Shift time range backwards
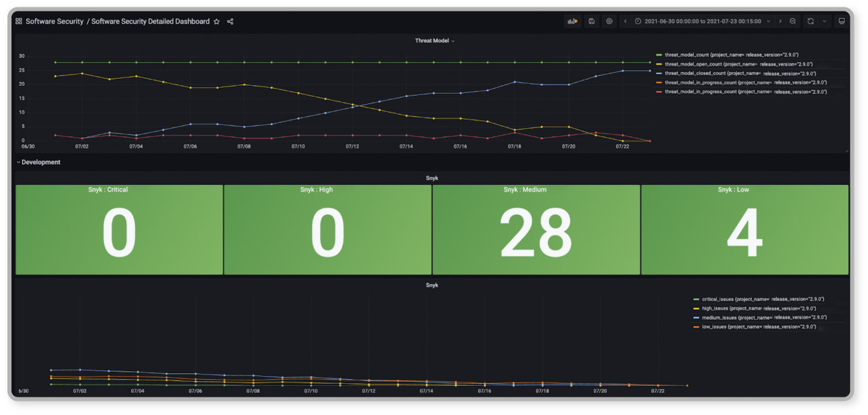 625,22
